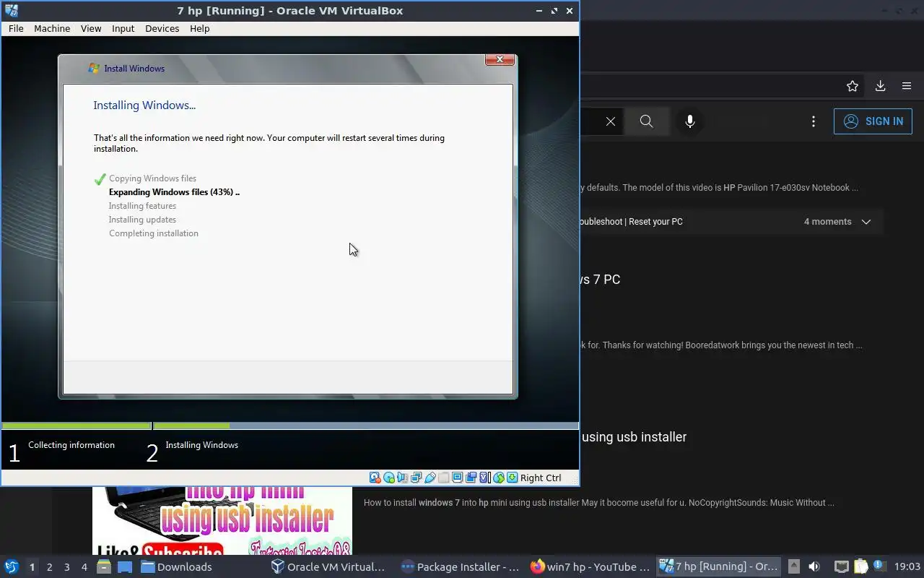Start YouTube voice search with the microphone
Image resolution: width=924 pixels, height=578 pixels.
click(x=690, y=121)
